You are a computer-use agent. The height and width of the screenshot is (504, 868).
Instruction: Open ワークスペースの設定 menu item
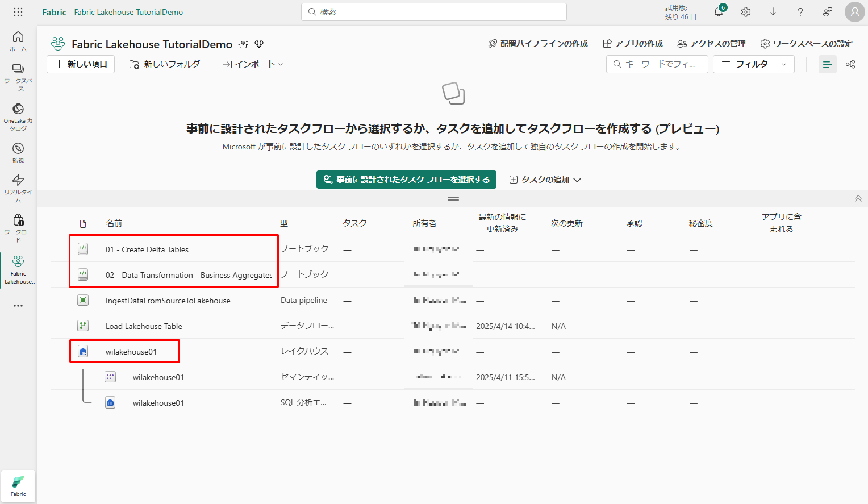tap(807, 44)
